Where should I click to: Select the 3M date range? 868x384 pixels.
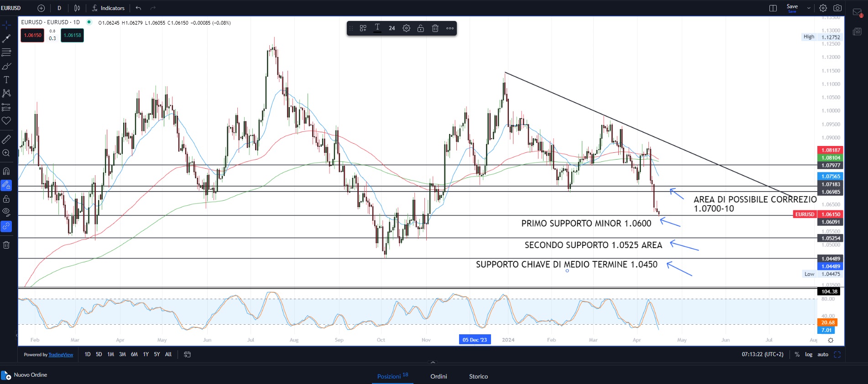pos(122,354)
